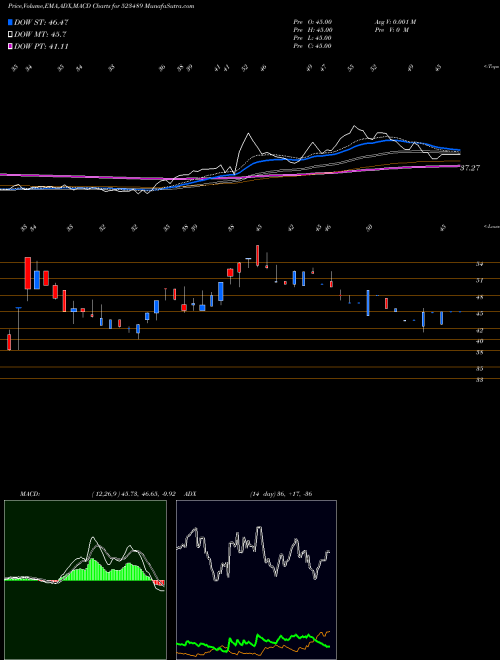Click the Pre L: 45.00 value
The height and width of the screenshot is (660, 500).
pyautogui.click(x=313, y=38)
